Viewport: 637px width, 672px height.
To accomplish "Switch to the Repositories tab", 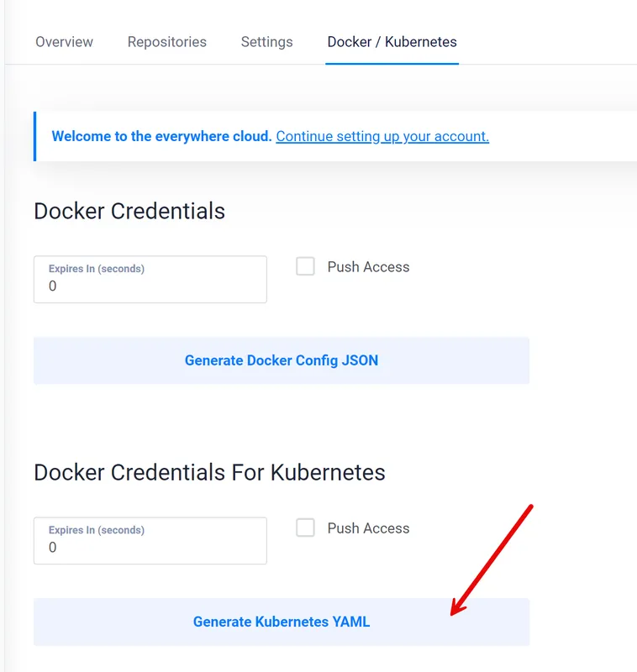I will [166, 41].
